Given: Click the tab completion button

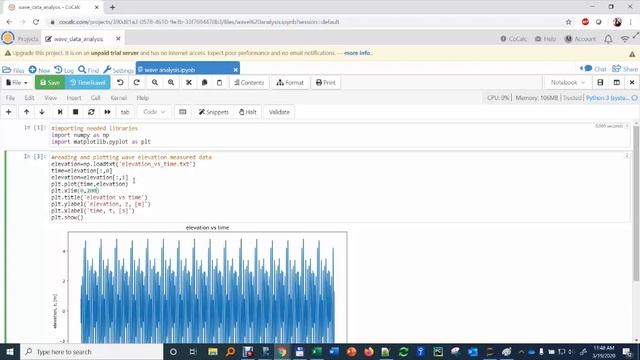Looking at the screenshot, I should pyautogui.click(x=125, y=112).
